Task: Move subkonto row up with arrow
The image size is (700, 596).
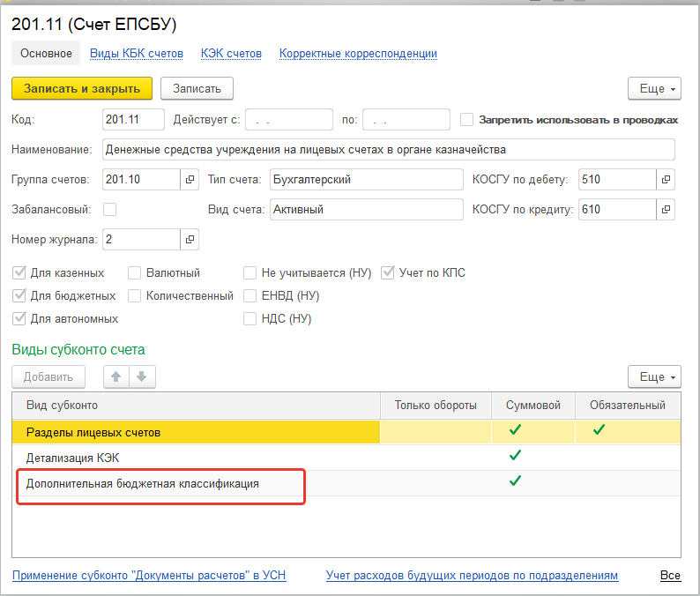Action: (x=116, y=377)
